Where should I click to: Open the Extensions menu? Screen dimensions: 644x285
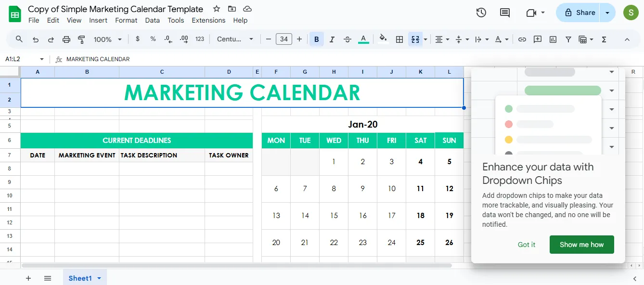(208, 20)
